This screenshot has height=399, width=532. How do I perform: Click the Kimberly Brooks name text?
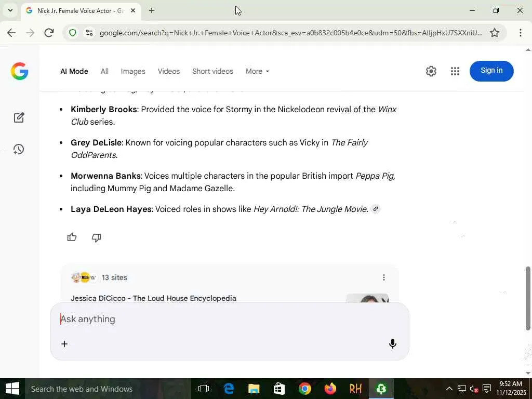point(104,109)
